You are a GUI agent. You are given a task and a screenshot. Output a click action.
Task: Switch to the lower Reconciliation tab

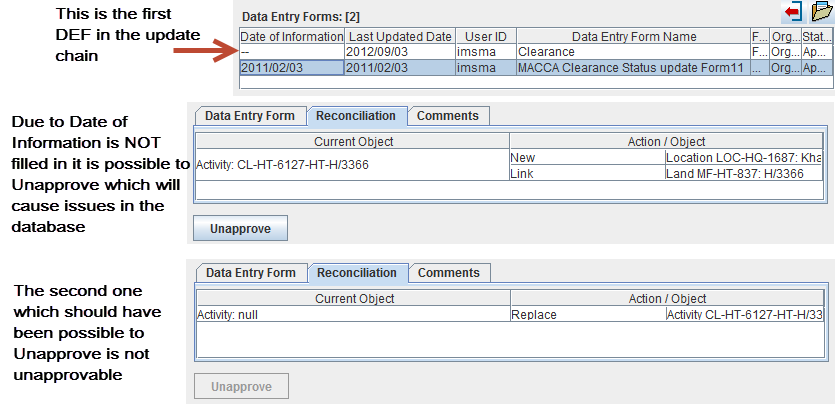point(356,273)
